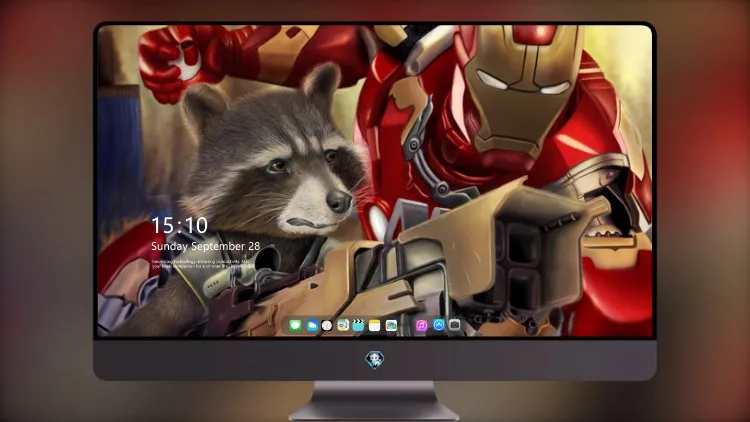Click the logo badge on monitor chin
750x422 pixels.
click(375, 360)
